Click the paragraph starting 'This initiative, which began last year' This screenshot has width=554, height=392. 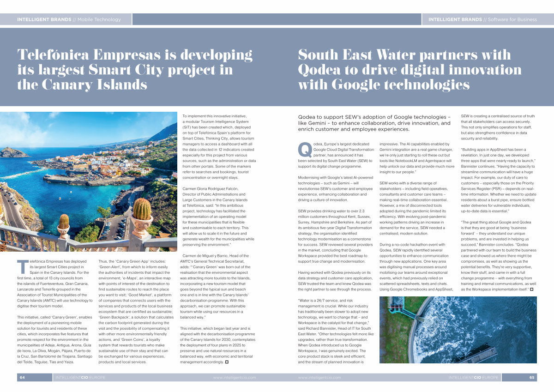[x=218, y=346]
